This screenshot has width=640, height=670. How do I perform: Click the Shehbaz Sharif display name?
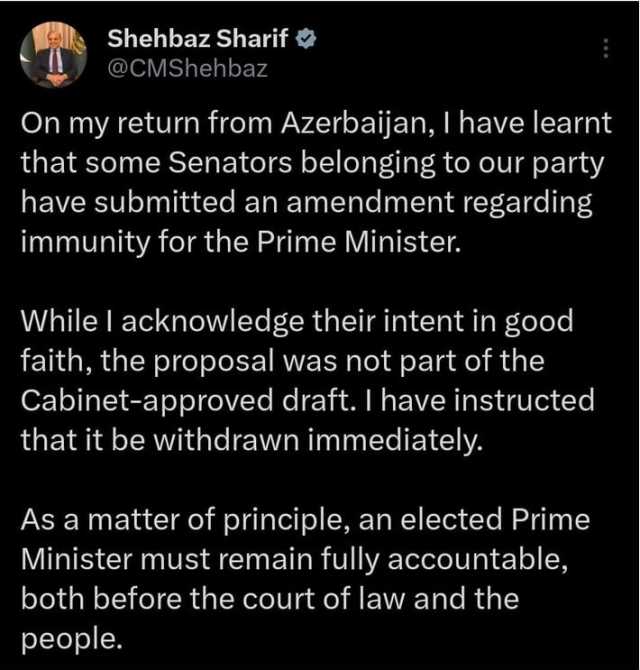coord(199,40)
